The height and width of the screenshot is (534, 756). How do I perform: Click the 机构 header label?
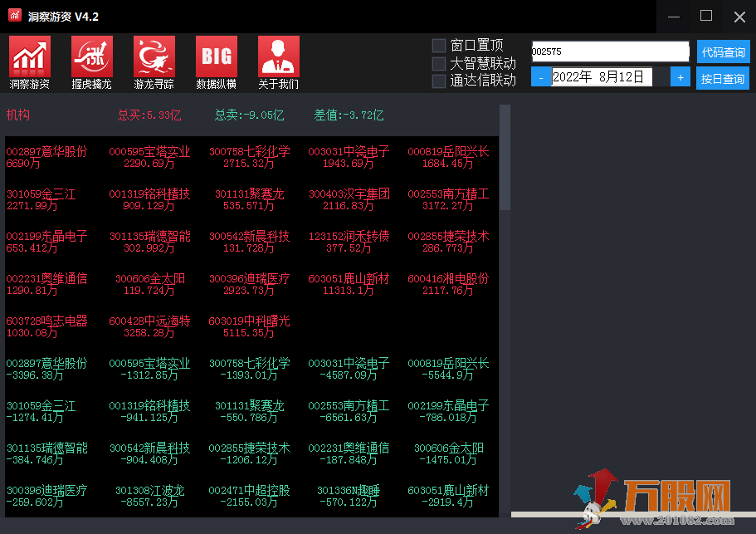[x=18, y=115]
